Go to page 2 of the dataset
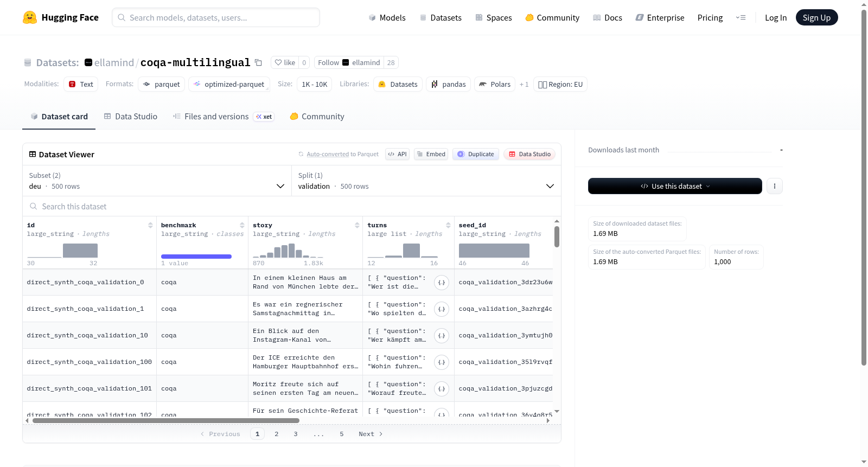The height and width of the screenshot is (467, 868). (277, 434)
